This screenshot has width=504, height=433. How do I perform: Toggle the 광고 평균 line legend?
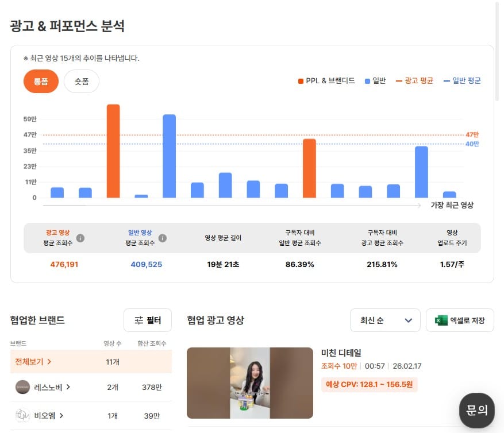click(414, 81)
